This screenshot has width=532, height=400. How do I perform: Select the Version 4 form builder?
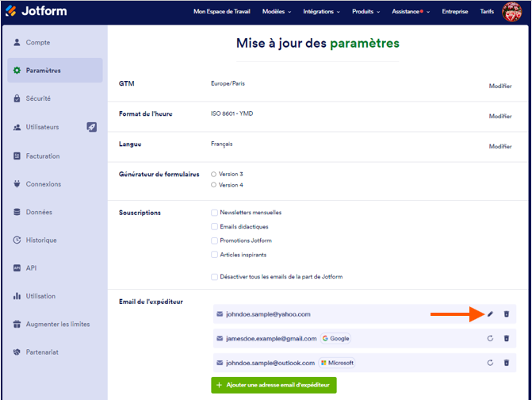coord(213,185)
